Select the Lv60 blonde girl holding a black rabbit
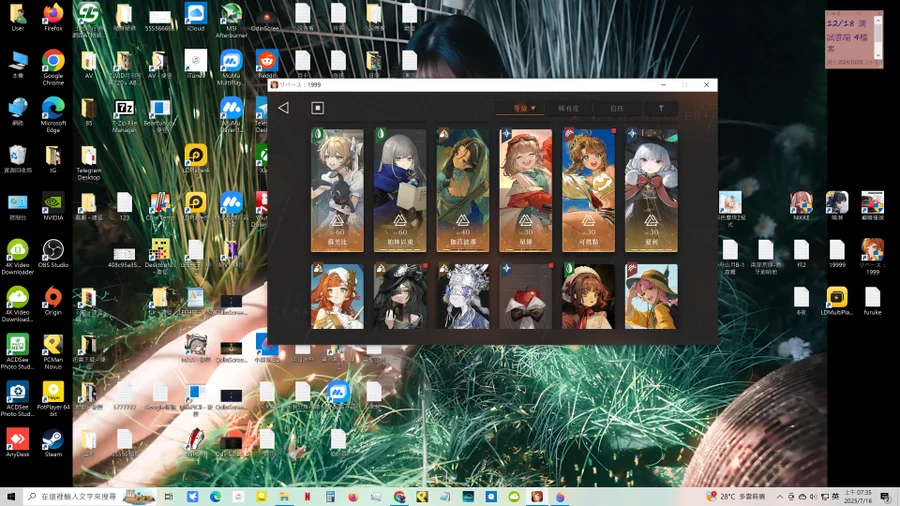 coord(338,190)
